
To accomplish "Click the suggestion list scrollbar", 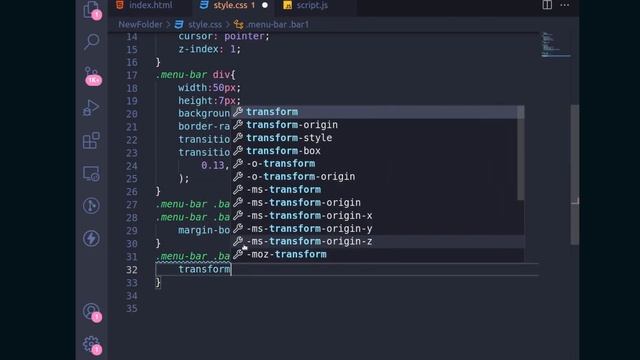I will pyautogui.click(x=520, y=153).
